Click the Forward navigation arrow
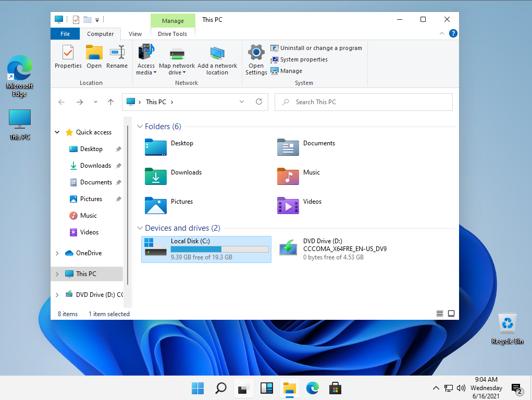 (80, 102)
